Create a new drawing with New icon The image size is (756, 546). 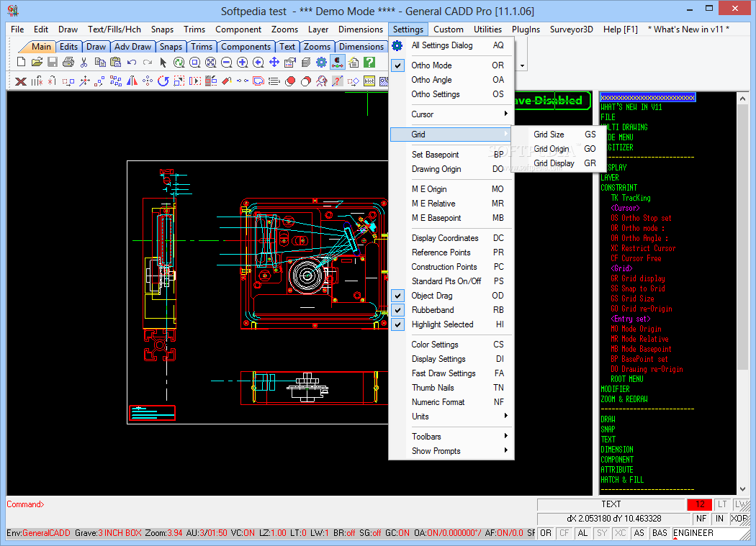[21, 62]
